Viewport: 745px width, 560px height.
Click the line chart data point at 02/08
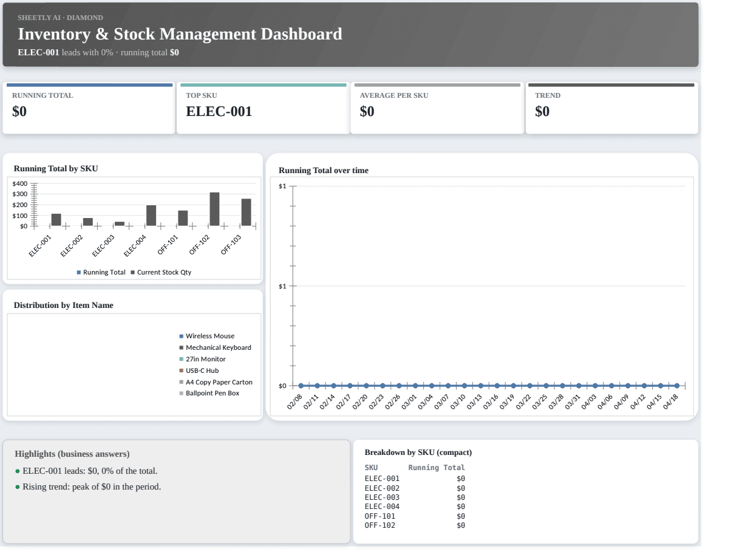click(301, 386)
